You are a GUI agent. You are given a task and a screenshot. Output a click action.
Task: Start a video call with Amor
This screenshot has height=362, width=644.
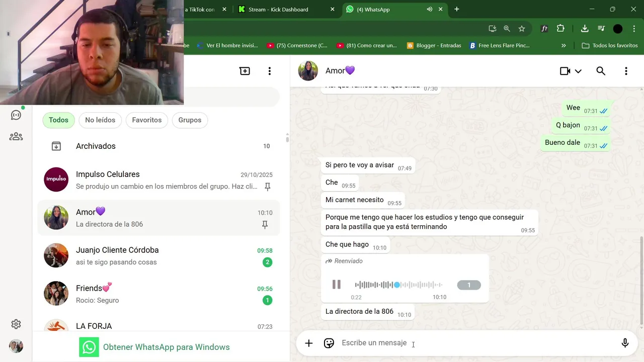click(x=565, y=71)
